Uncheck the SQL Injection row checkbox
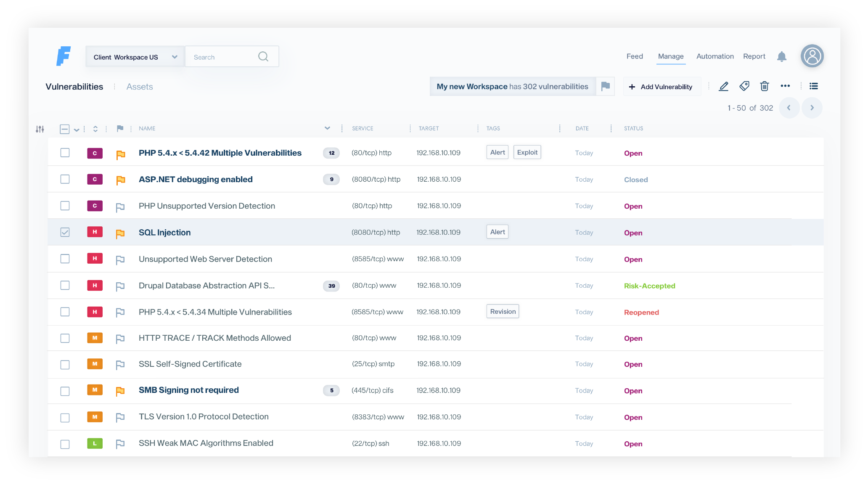The image size is (868, 485). click(x=65, y=232)
